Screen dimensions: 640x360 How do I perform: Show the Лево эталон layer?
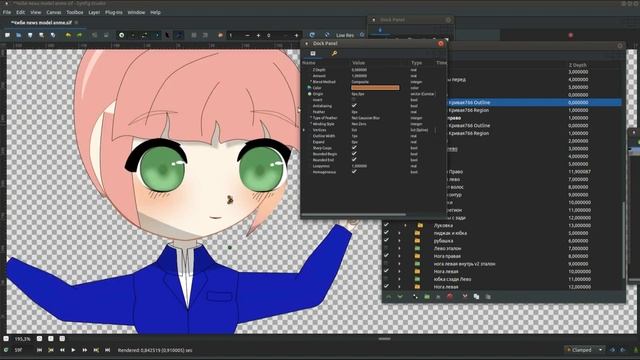[386, 248]
